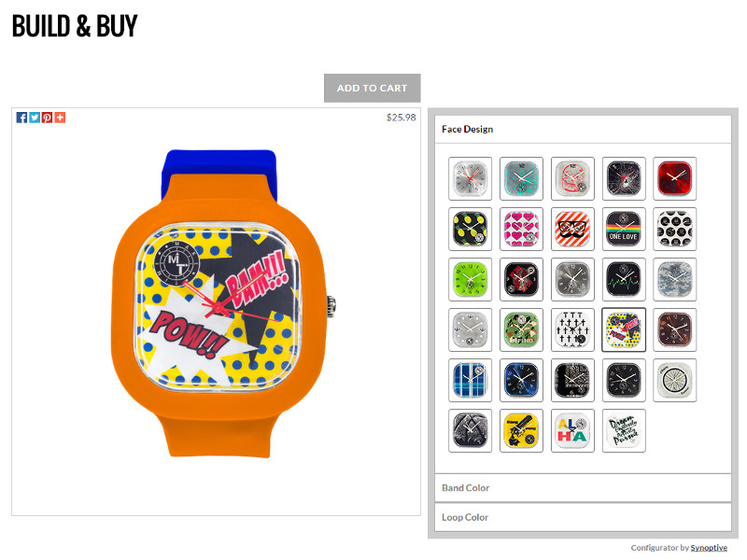Choose the mustache and glasses striped face

pos(572,229)
